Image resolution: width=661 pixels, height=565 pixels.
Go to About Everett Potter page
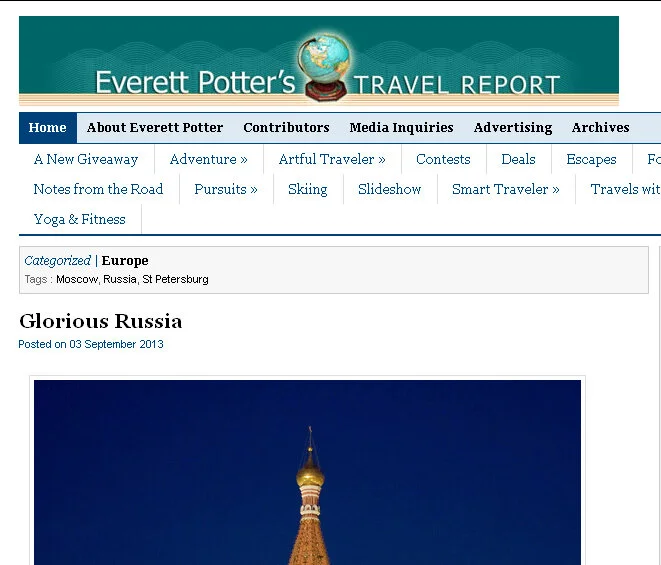[155, 128]
